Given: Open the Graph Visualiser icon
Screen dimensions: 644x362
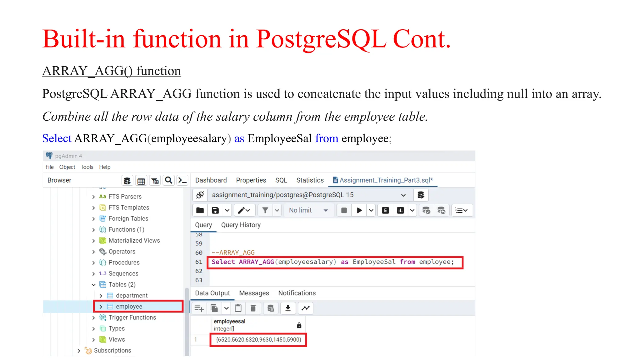Looking at the screenshot, I should (x=305, y=308).
